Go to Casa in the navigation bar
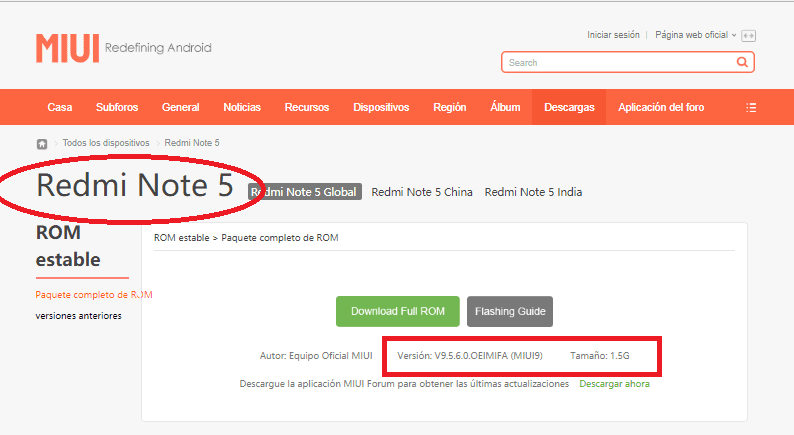The width and height of the screenshot is (794, 435). coord(60,107)
